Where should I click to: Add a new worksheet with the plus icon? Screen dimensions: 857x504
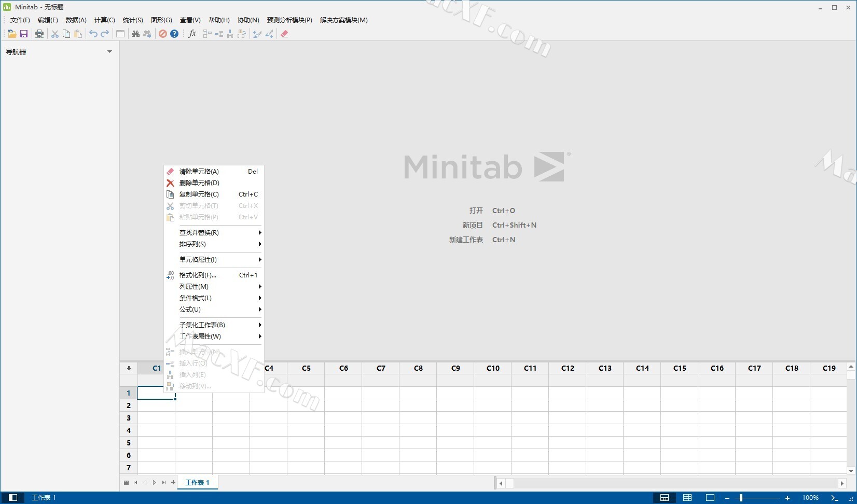(x=173, y=482)
